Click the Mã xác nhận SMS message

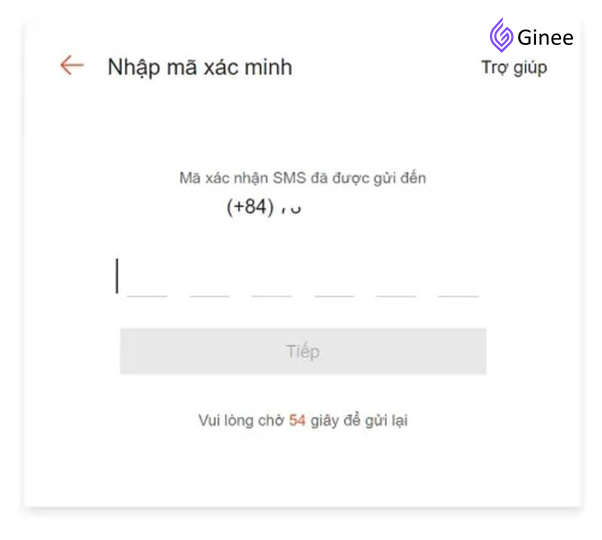303,178
